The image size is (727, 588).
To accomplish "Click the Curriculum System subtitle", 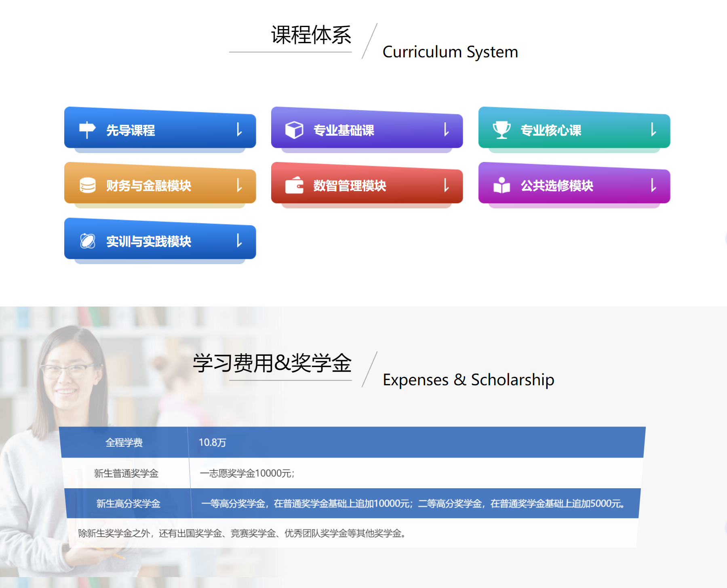I will pyautogui.click(x=450, y=52).
